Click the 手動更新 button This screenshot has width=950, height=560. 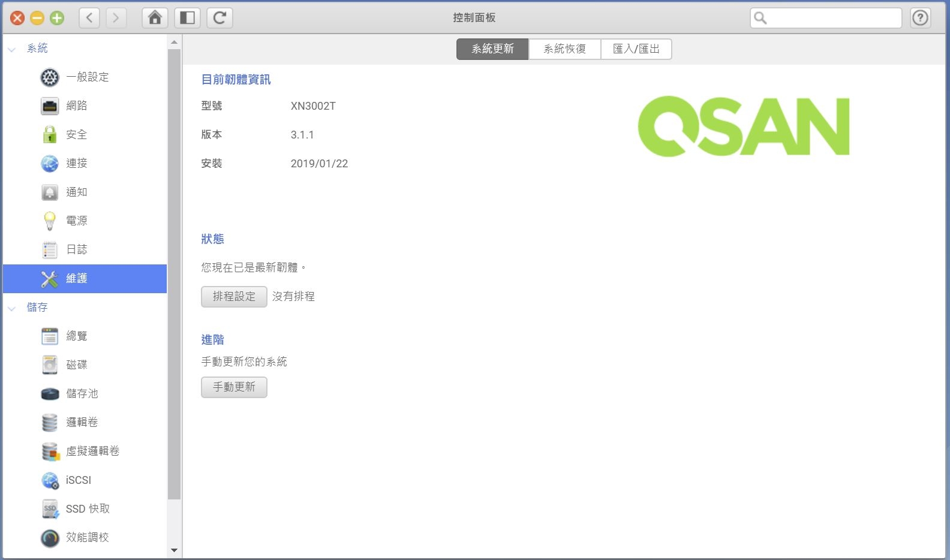(234, 387)
